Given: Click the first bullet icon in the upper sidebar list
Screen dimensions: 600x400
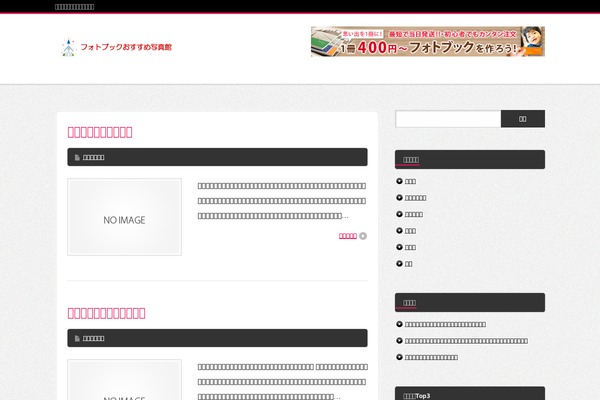Looking at the screenshot, I should (x=399, y=181).
